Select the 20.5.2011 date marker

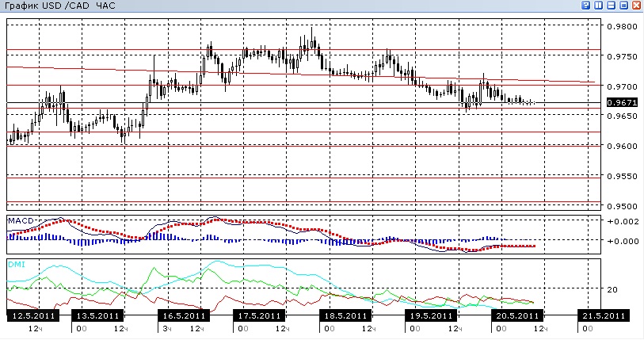point(517,315)
